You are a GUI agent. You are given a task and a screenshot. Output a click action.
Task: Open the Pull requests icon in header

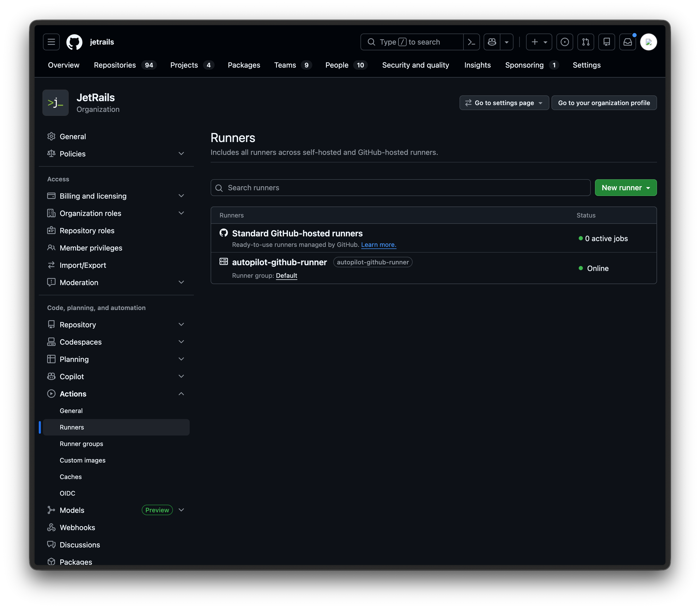586,42
